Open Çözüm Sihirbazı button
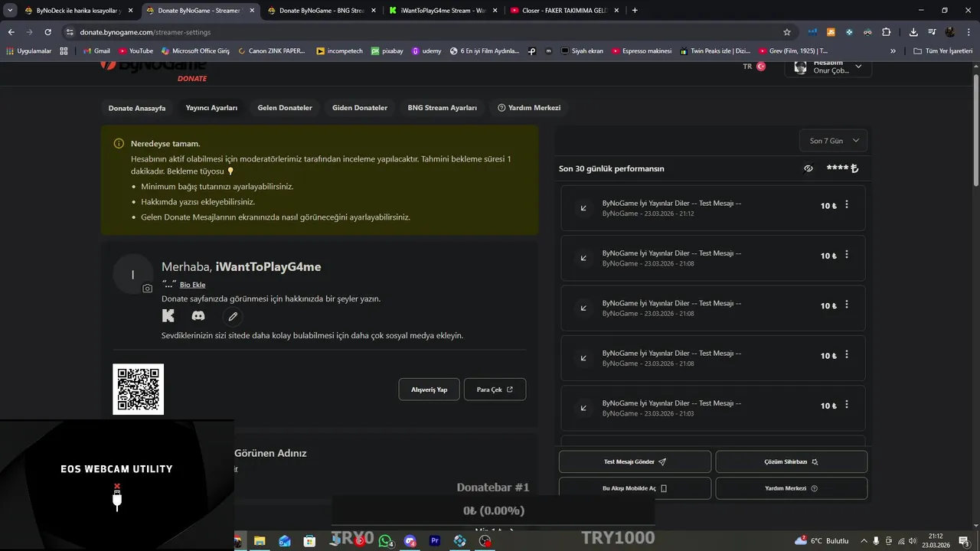Image resolution: width=980 pixels, height=551 pixels. click(x=792, y=461)
